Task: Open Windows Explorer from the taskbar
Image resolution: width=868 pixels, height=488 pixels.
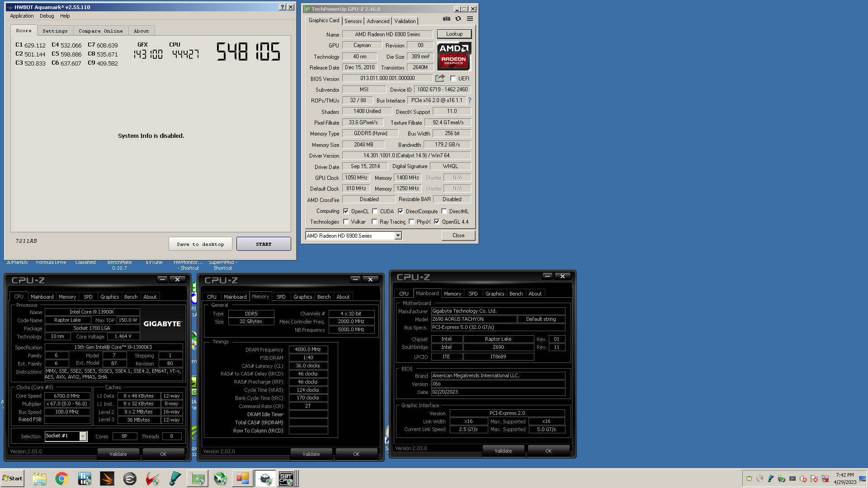Action: point(39,479)
